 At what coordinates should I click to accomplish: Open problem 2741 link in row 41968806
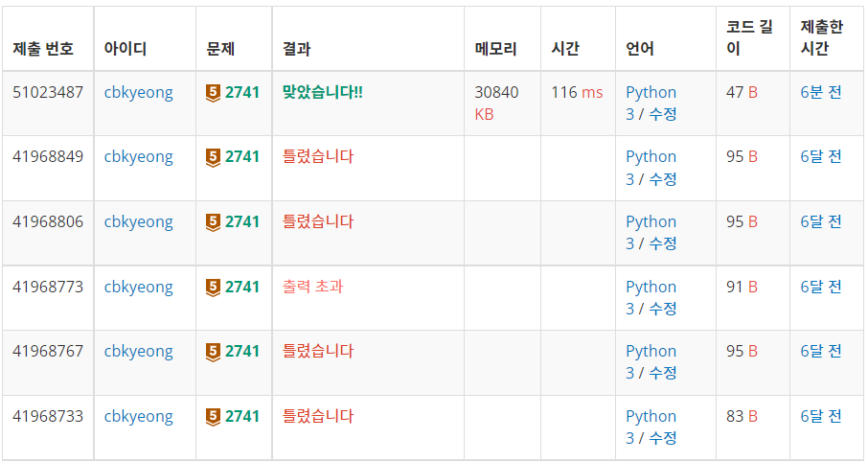pos(242,222)
